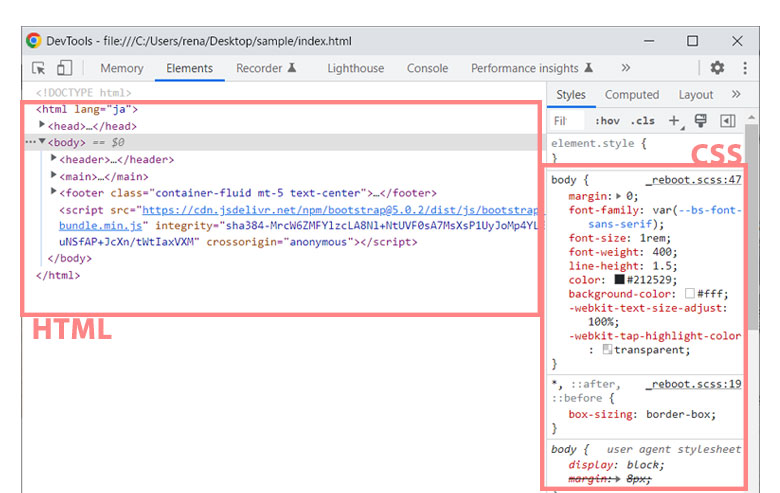Click the rendering emulation paintbrush icon
Image resolution: width=780 pixels, height=493 pixels.
tap(700, 121)
